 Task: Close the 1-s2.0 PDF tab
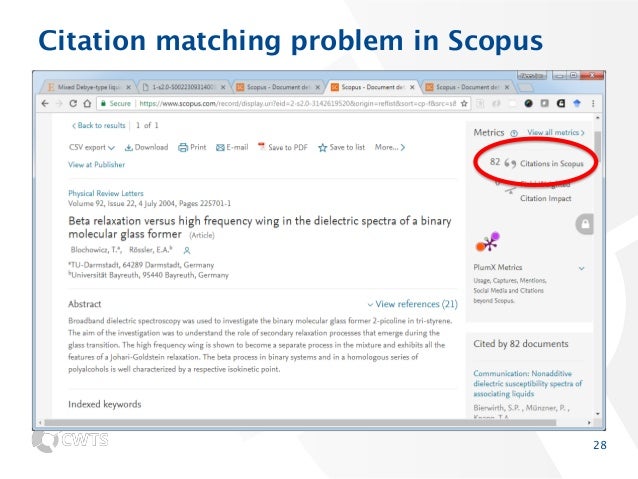pyautogui.click(x=223, y=87)
